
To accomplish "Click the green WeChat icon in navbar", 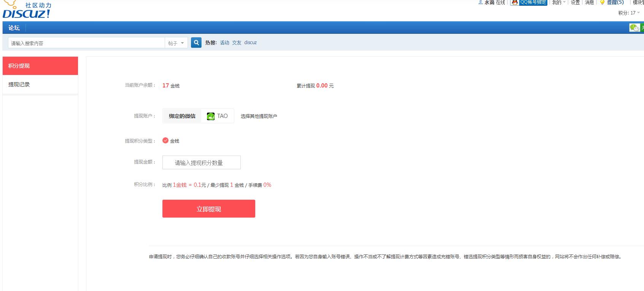I will click(x=634, y=27).
